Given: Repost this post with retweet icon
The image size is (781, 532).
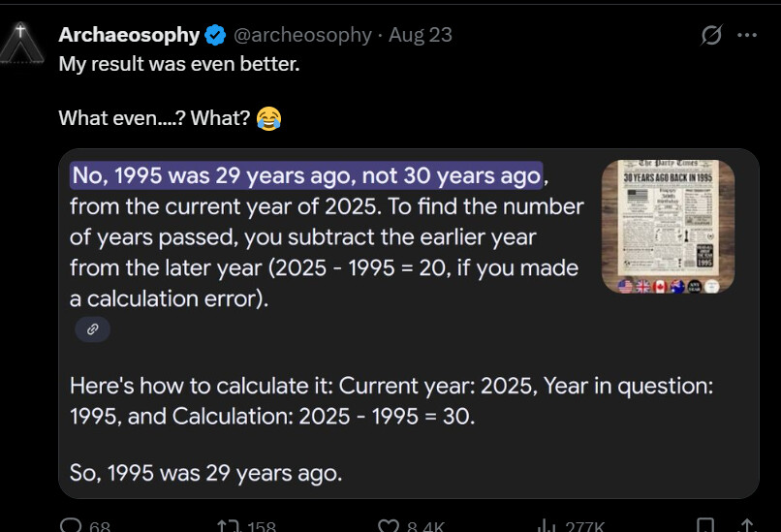Looking at the screenshot, I should pyautogui.click(x=231, y=525).
